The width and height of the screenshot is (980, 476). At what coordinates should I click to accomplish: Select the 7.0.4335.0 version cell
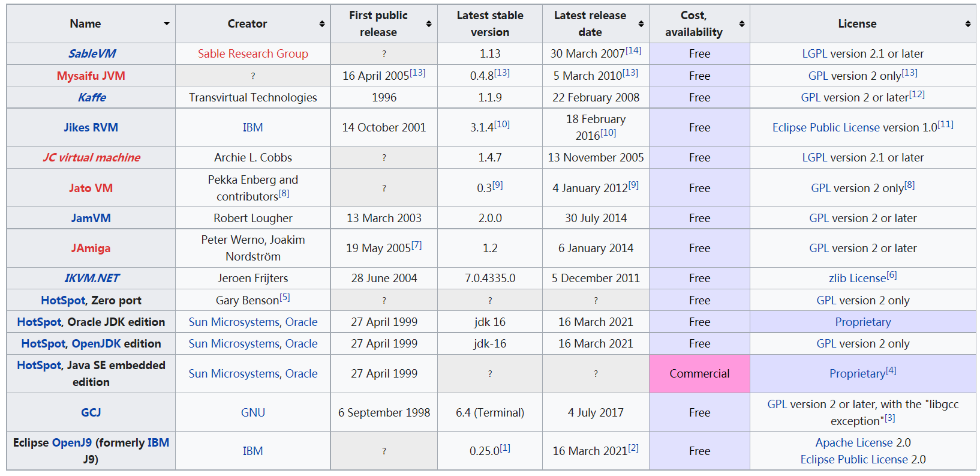click(x=490, y=278)
